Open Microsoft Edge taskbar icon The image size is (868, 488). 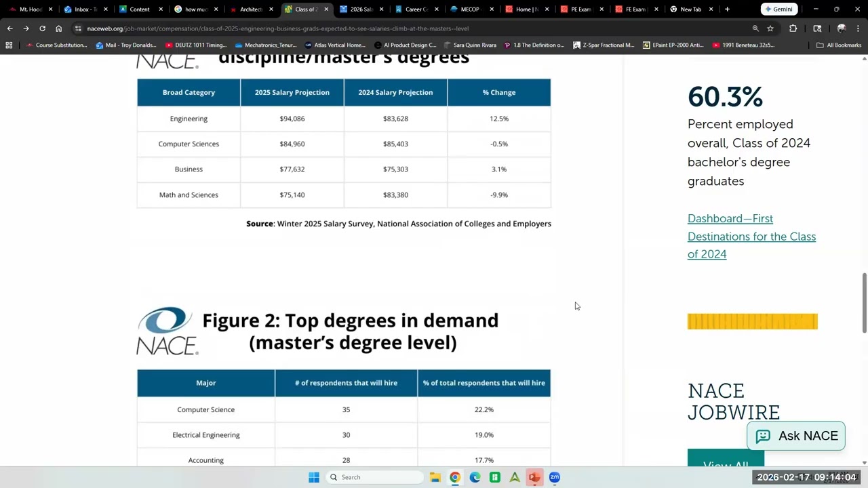pyautogui.click(x=475, y=477)
